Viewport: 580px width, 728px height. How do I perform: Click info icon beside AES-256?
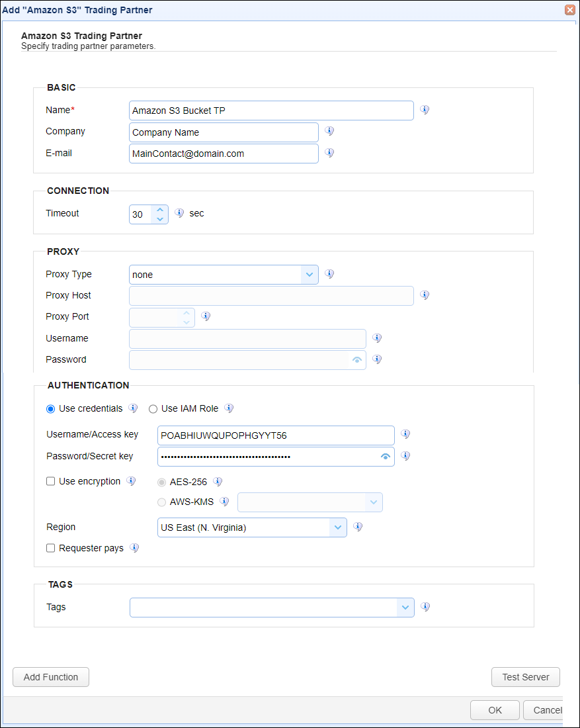coord(218,481)
